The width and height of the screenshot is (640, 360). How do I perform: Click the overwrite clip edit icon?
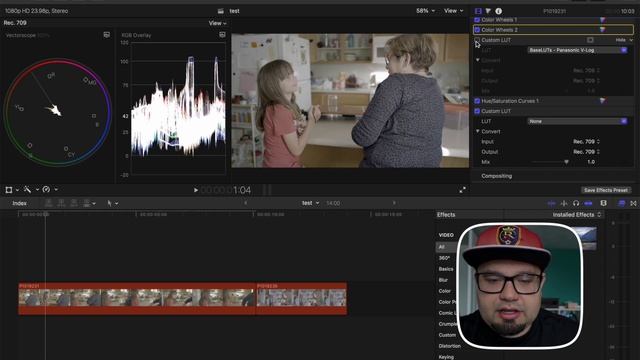(87, 203)
